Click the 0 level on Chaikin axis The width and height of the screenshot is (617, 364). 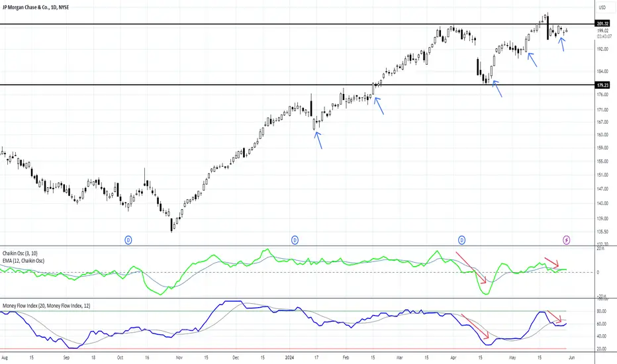click(x=598, y=272)
